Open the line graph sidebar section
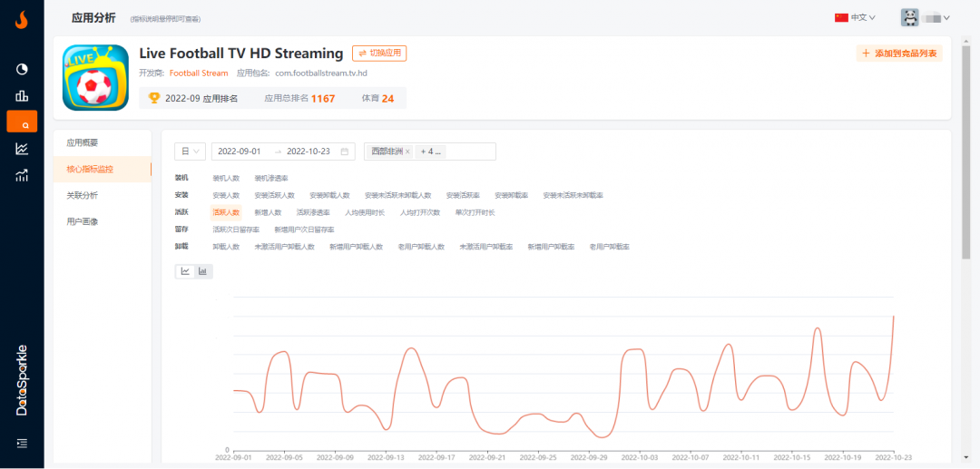 tap(22, 149)
